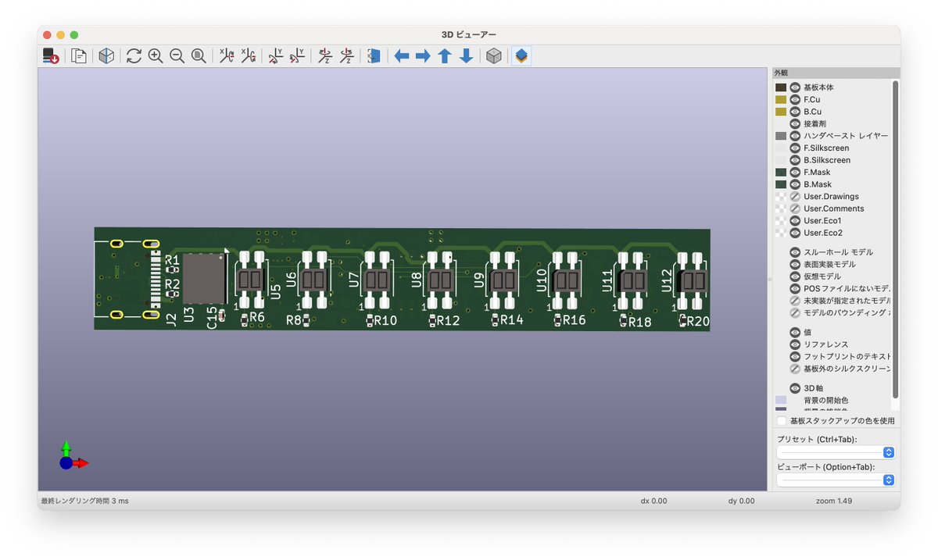Click the dy 0.00 status bar value

click(741, 501)
